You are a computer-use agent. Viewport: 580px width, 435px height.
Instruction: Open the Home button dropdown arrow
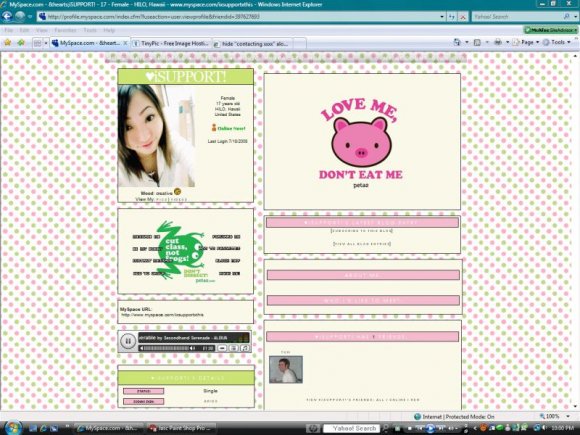467,43
